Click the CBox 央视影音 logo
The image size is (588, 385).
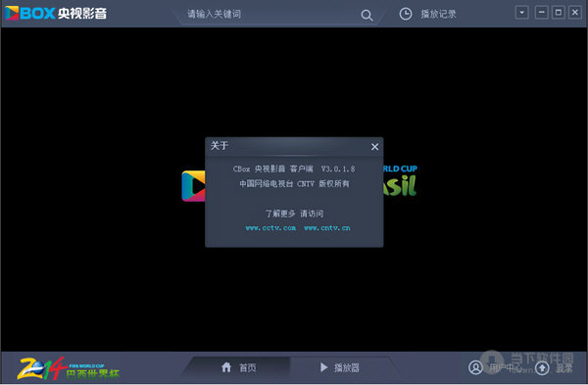(x=56, y=13)
